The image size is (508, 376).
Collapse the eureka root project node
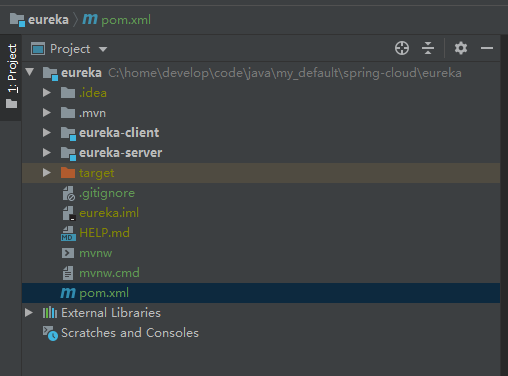point(30,72)
